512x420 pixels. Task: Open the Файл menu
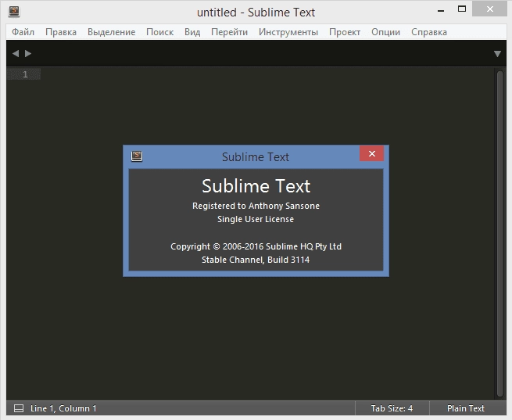click(x=23, y=32)
